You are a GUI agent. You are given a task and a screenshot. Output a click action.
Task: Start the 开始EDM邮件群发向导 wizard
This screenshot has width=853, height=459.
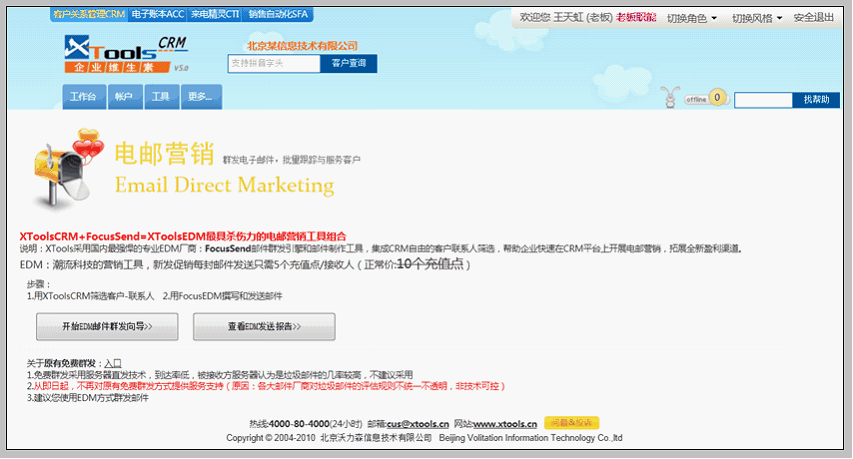107,326
